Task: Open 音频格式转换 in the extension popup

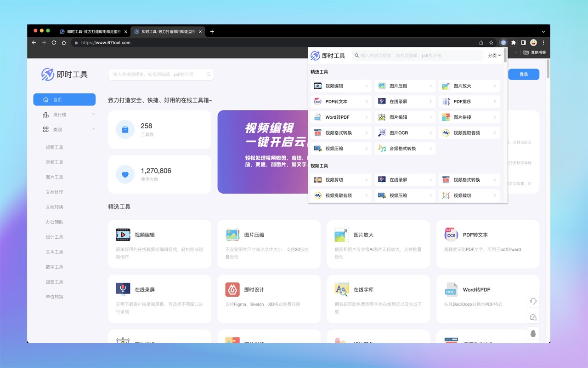Action: pyautogui.click(x=405, y=149)
